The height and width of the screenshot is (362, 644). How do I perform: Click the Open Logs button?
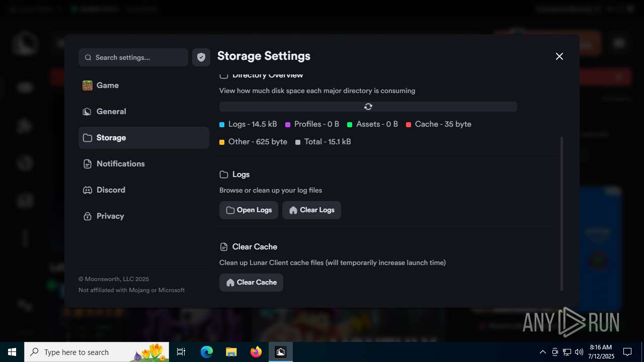(x=249, y=210)
